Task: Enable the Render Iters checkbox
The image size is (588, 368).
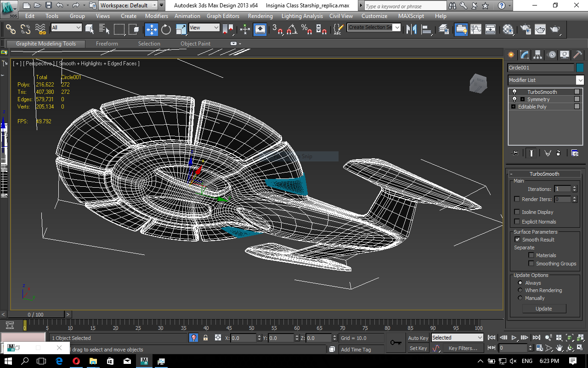Action: (x=517, y=199)
